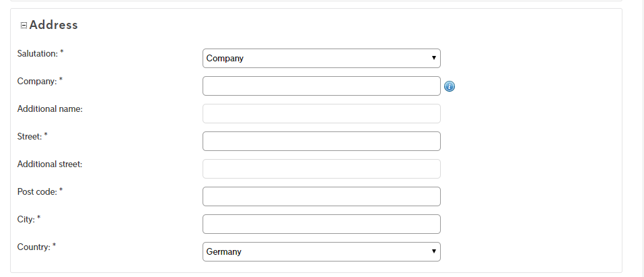This screenshot has width=644, height=277.
Task: Click the Post code label
Action: click(x=40, y=192)
